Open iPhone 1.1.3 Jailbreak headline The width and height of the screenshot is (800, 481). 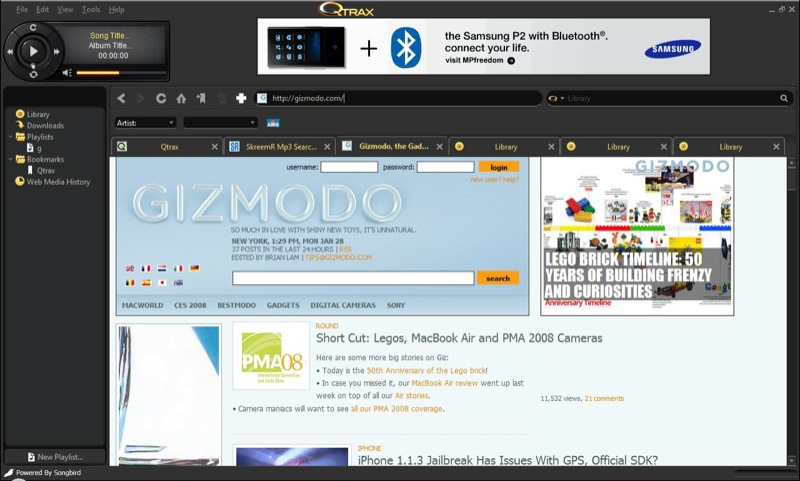click(x=508, y=460)
